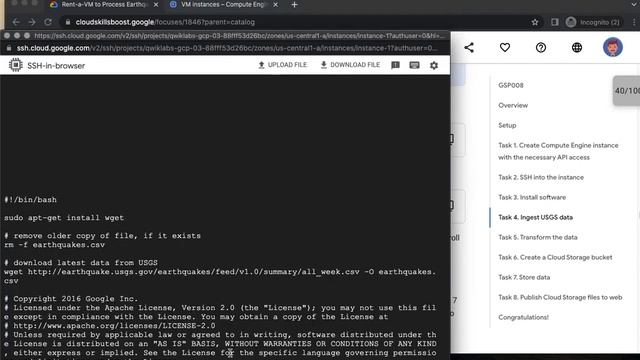Image resolution: width=640 pixels, height=360 pixels.
Task: Open Task 3. Install software
Action: pos(532,197)
